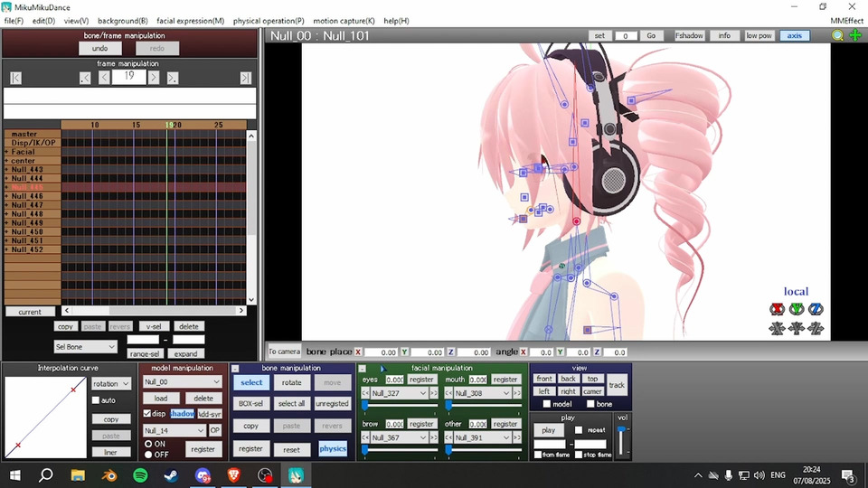Open the Null_391 other dropdown

[482, 437]
